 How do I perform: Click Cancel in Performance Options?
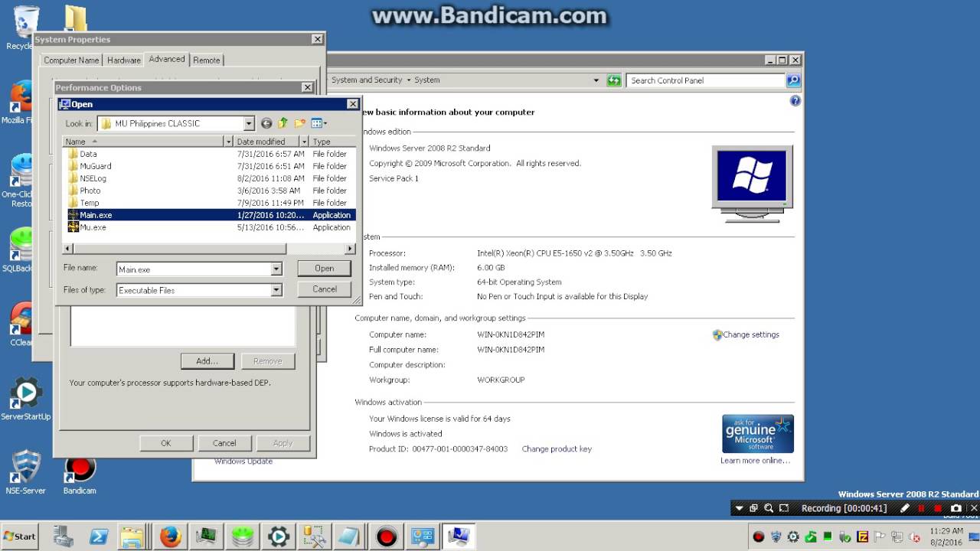(224, 443)
